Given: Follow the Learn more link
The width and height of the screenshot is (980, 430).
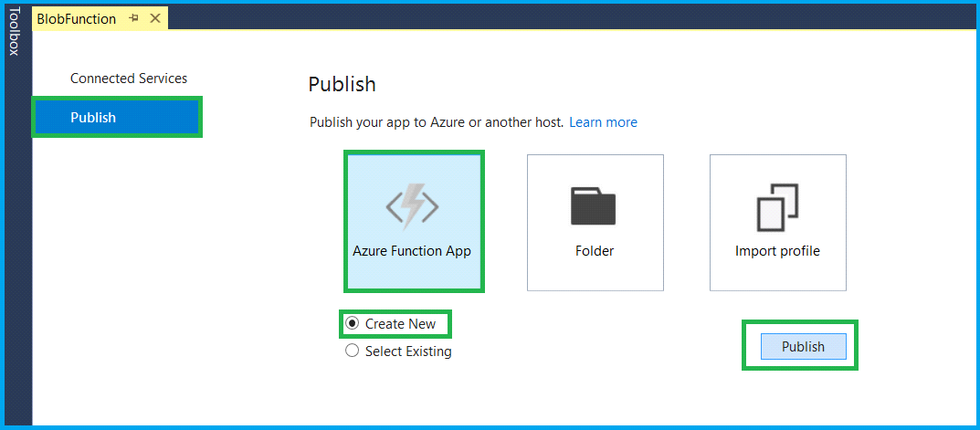Looking at the screenshot, I should pos(603,121).
